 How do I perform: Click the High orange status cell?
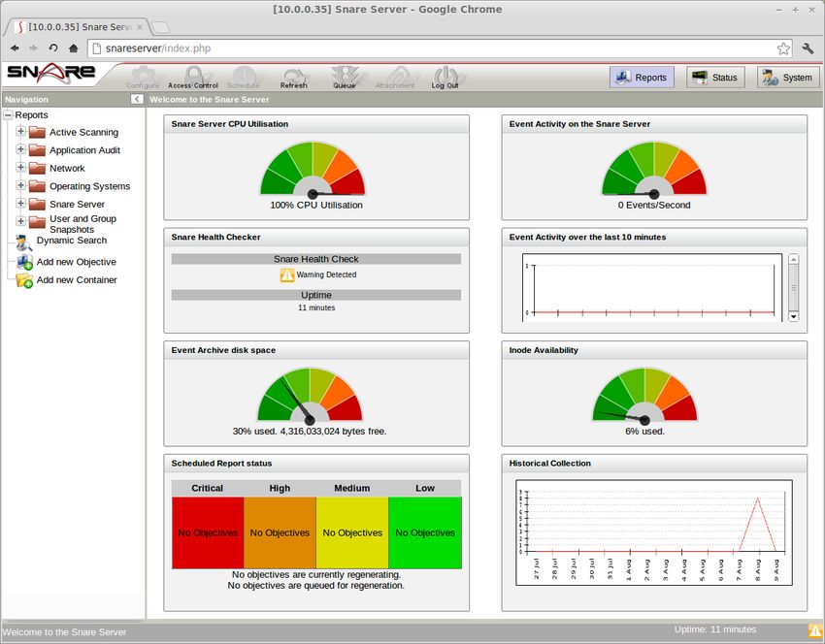tap(280, 532)
